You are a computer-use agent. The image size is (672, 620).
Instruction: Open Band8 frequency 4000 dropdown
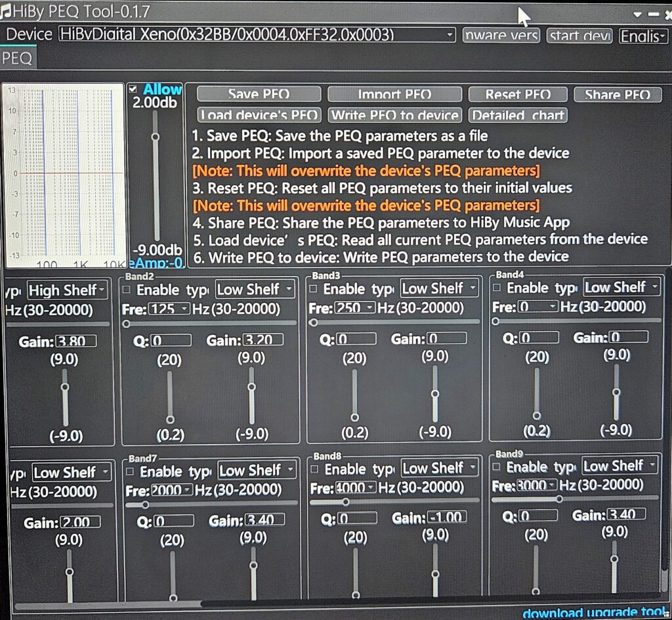[356, 487]
